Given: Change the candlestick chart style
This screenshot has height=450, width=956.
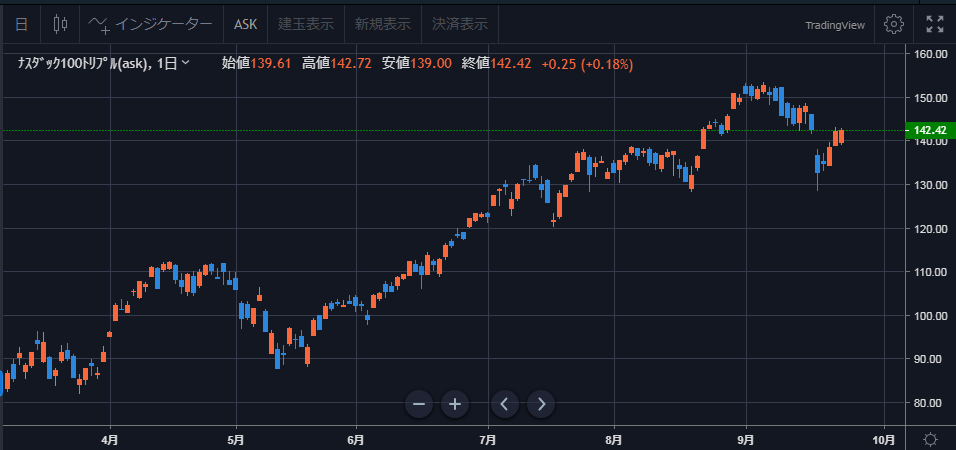Looking at the screenshot, I should coord(60,24).
